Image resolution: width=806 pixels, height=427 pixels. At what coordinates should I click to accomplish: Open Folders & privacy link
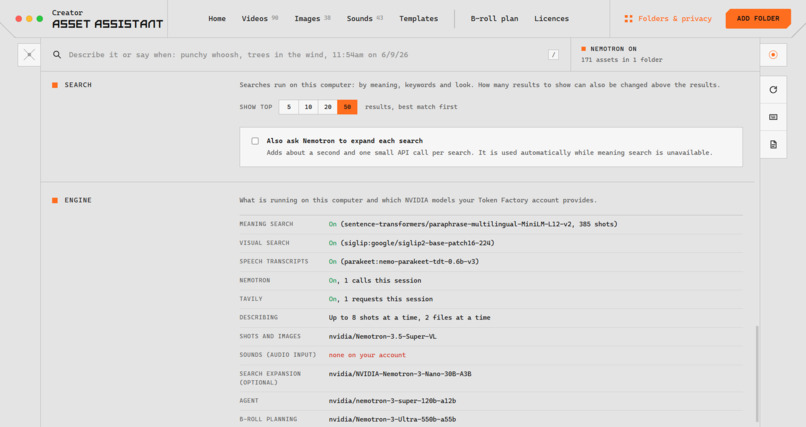[674, 18]
